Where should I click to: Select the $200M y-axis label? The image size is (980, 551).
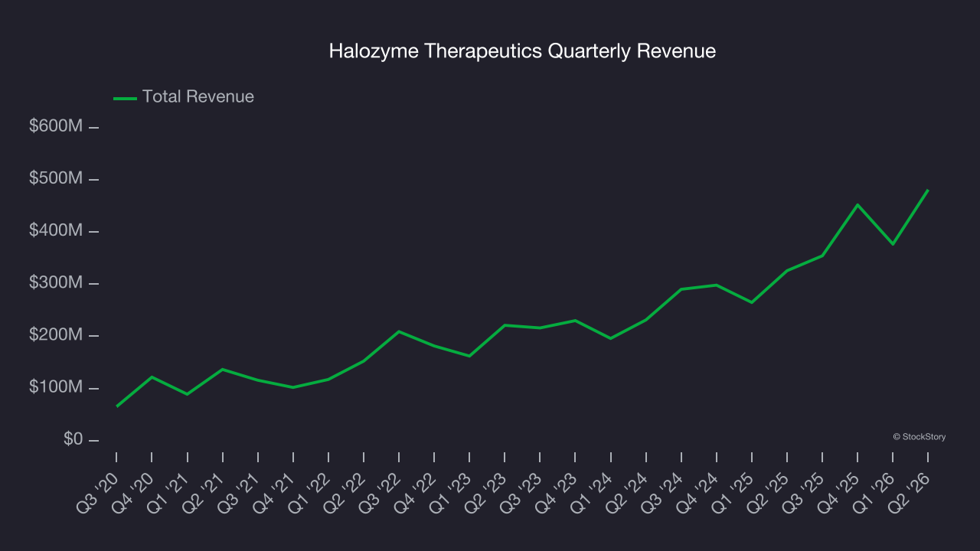pyautogui.click(x=56, y=335)
